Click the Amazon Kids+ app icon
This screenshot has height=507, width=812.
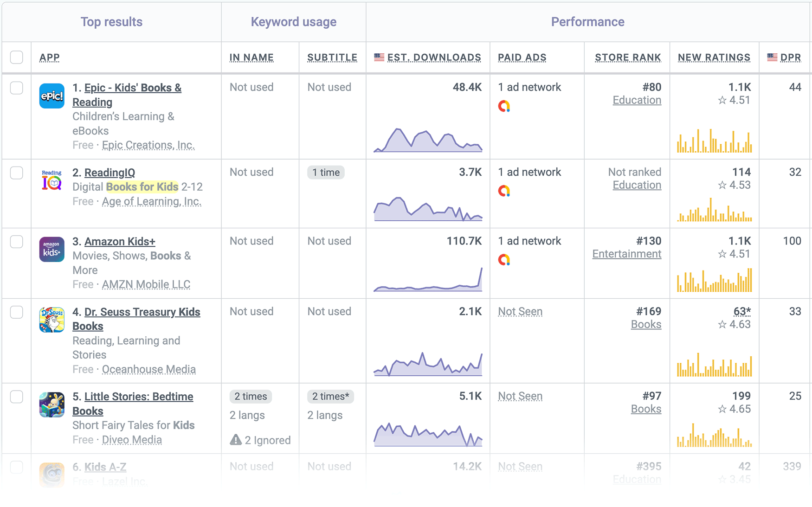click(x=52, y=250)
